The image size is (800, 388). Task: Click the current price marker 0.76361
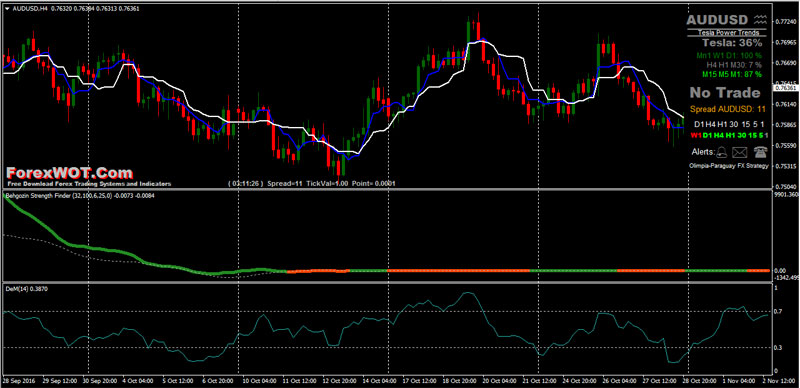pos(786,88)
